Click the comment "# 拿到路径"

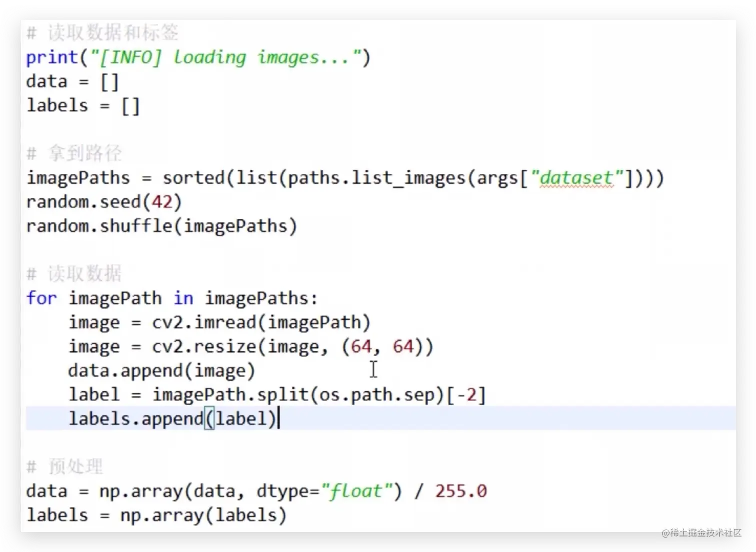click(74, 153)
